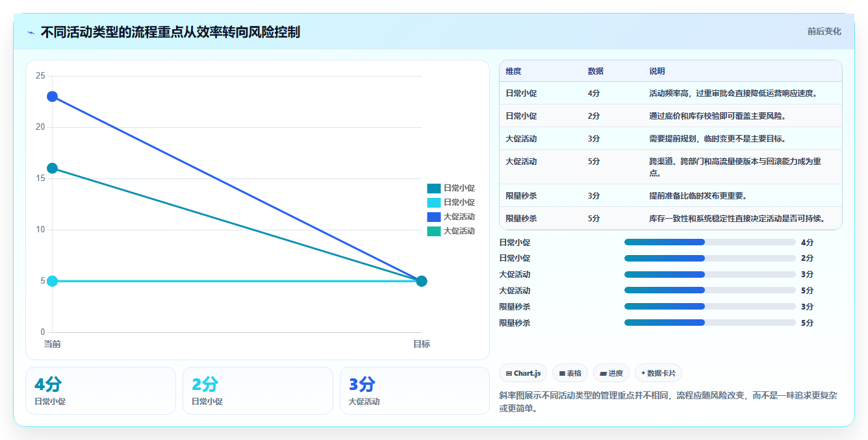The width and height of the screenshot is (868, 440).
Task: Open the 2分 日常小促 data card
Action: point(258,391)
